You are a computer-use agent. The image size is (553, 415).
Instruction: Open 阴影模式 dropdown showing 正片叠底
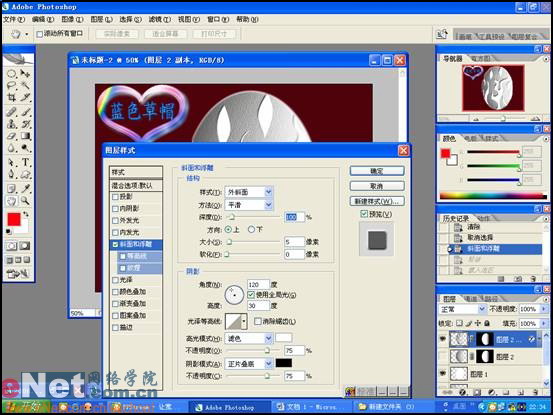point(249,364)
